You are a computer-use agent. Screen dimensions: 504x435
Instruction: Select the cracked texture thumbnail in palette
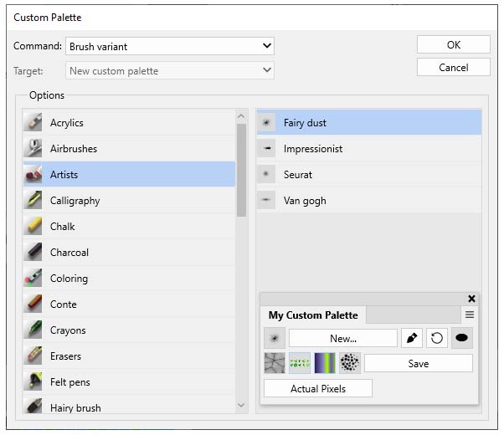click(275, 363)
